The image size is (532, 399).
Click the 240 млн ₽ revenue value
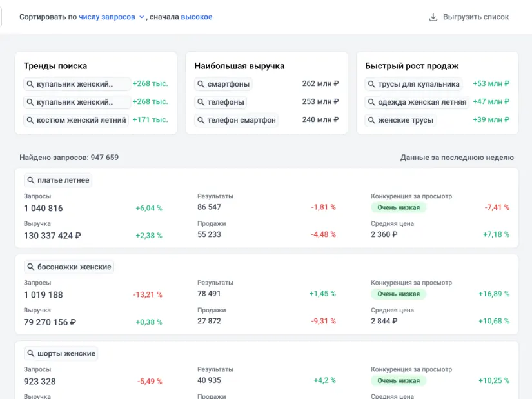[320, 119]
